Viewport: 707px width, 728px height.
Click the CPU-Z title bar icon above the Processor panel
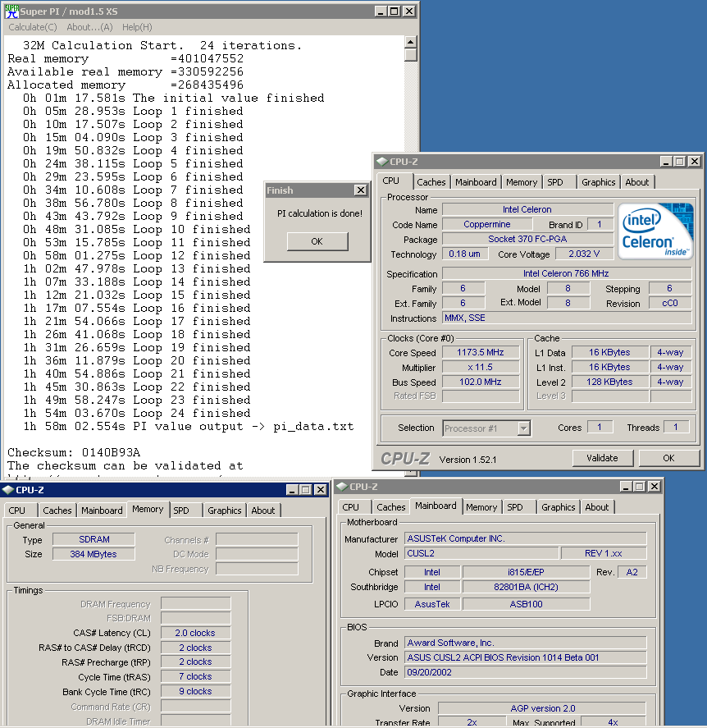click(x=381, y=162)
